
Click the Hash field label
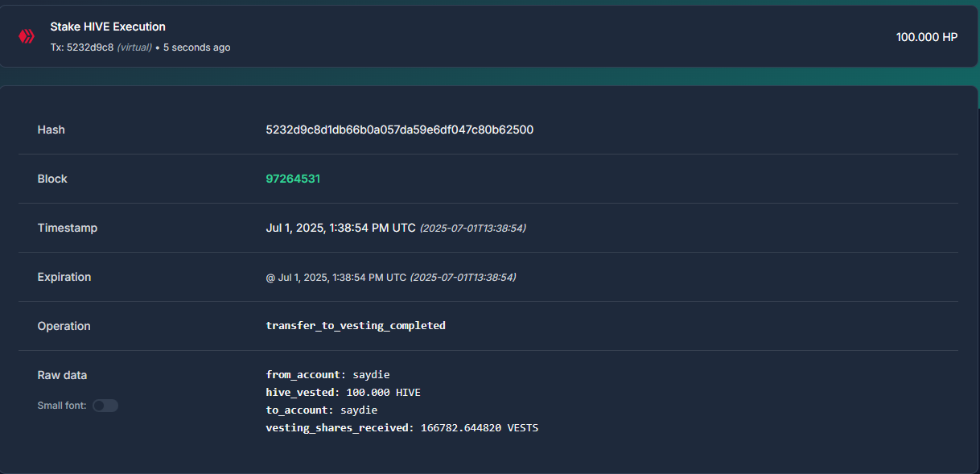[x=51, y=130]
